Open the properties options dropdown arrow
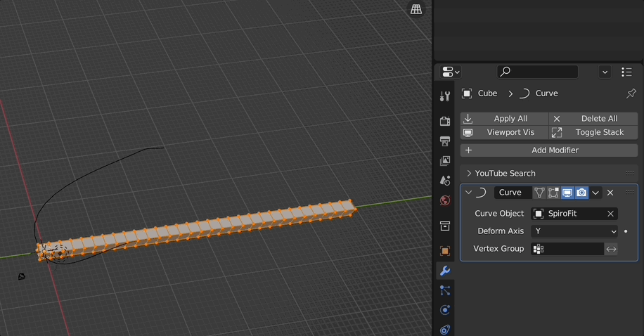This screenshot has height=336, width=644. 605,72
